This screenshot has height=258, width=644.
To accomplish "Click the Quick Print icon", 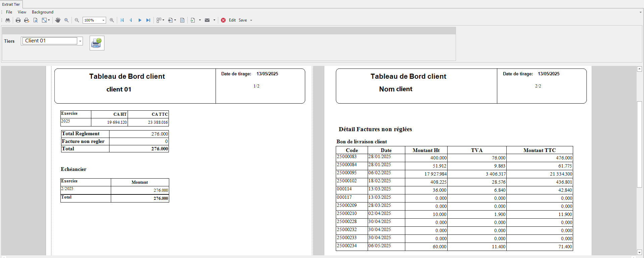I will 27,20.
